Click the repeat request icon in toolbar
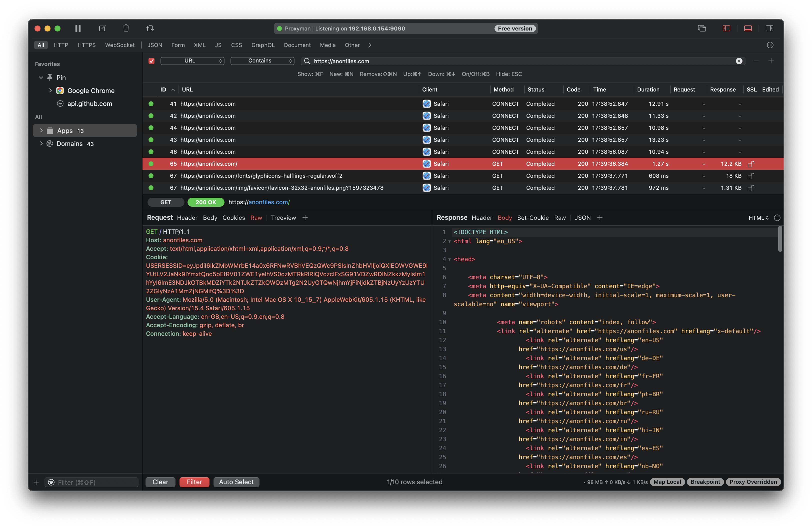 (150, 28)
